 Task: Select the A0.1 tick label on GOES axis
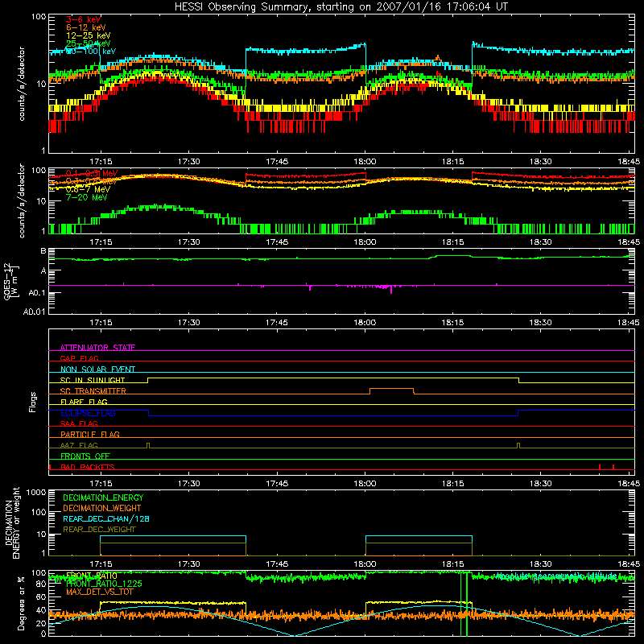(x=36, y=293)
